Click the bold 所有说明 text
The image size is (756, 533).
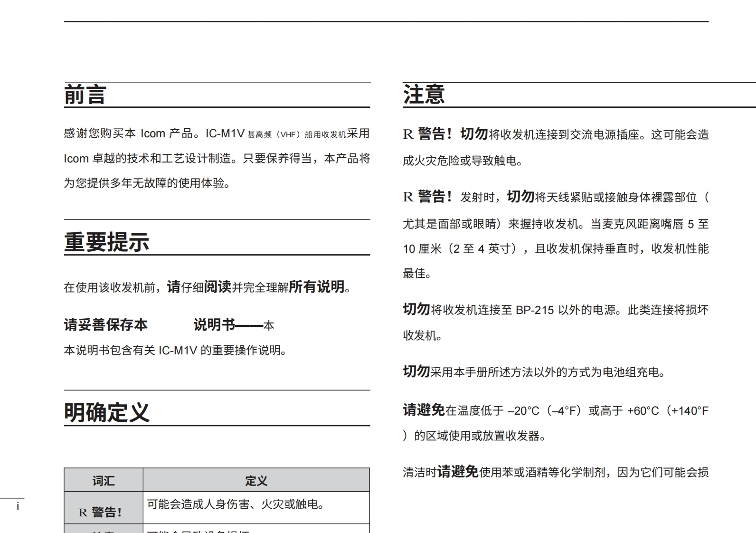(x=316, y=287)
